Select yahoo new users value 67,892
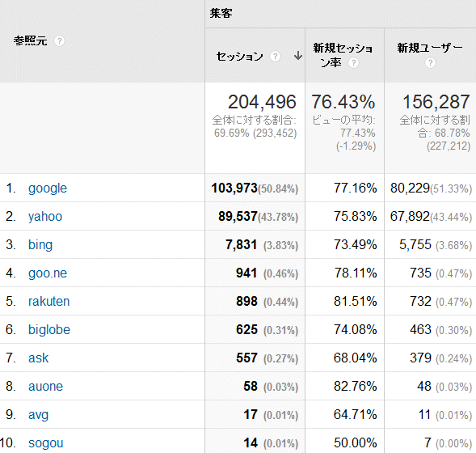This screenshot has height=453, width=476. (410, 216)
